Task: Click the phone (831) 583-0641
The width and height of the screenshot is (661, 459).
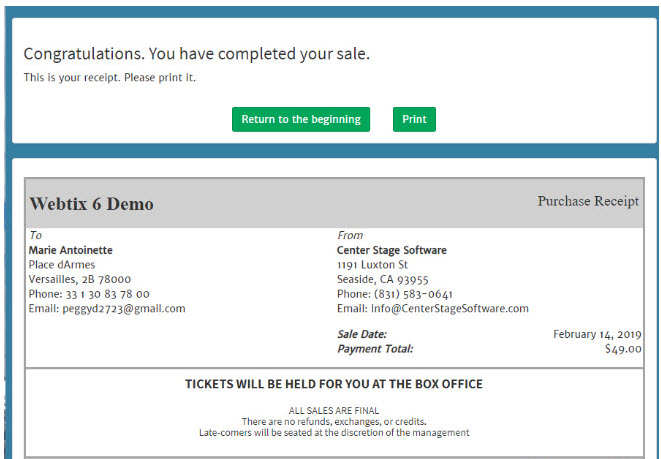Action: click(x=413, y=294)
